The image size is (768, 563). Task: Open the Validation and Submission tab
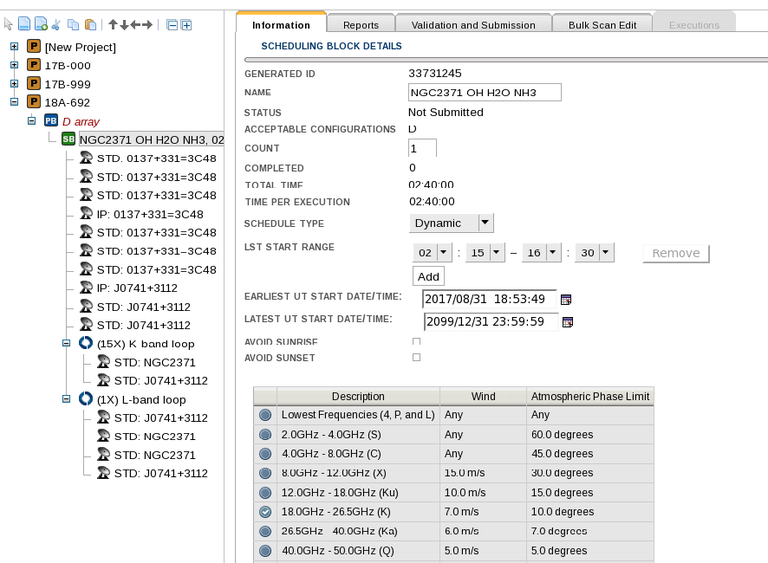tap(473, 25)
